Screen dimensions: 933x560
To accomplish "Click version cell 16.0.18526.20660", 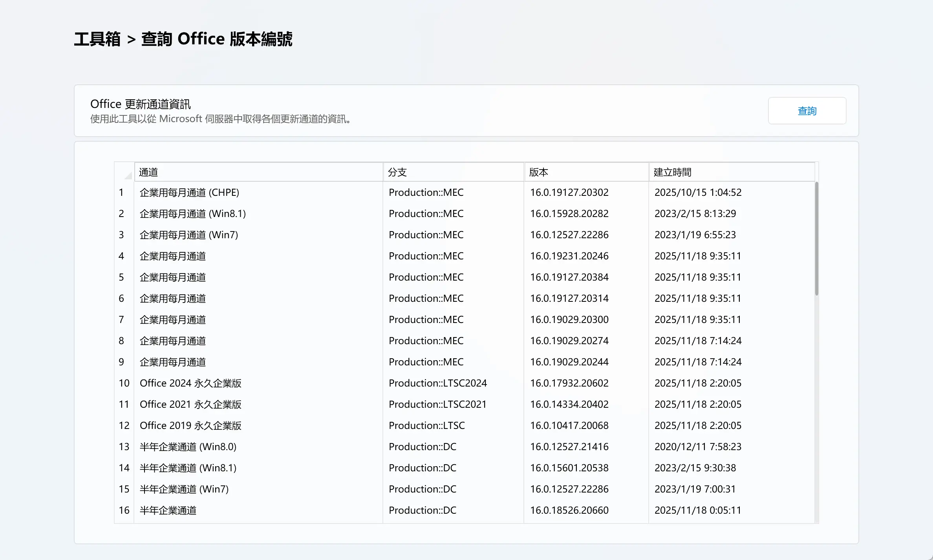I will [x=569, y=511].
